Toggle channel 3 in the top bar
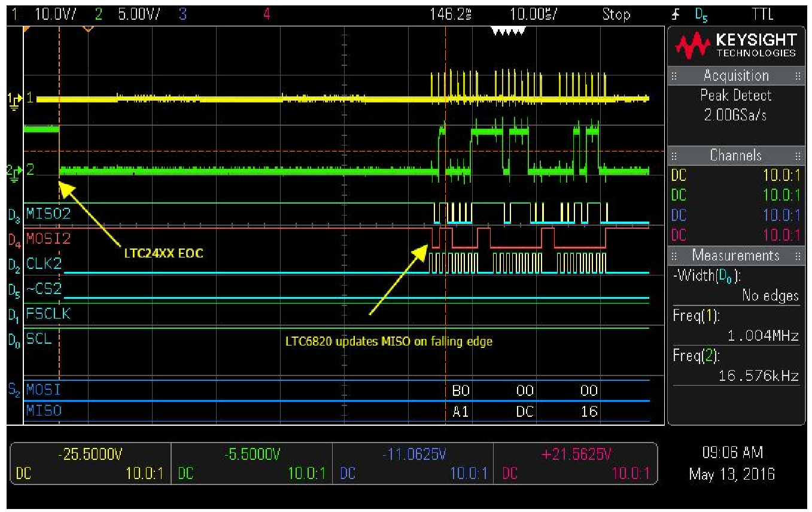This screenshot has height=512, width=812. click(182, 14)
